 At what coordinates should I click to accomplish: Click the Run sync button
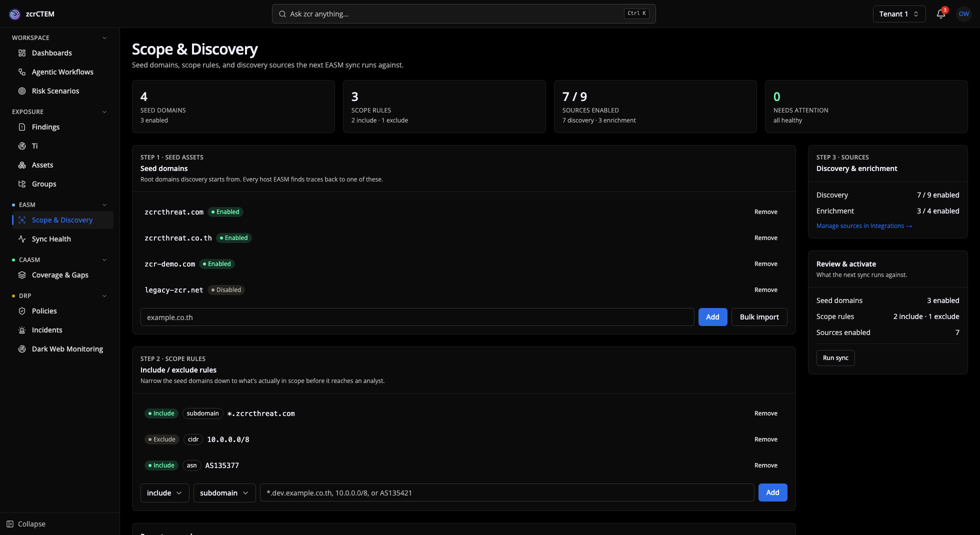click(835, 358)
